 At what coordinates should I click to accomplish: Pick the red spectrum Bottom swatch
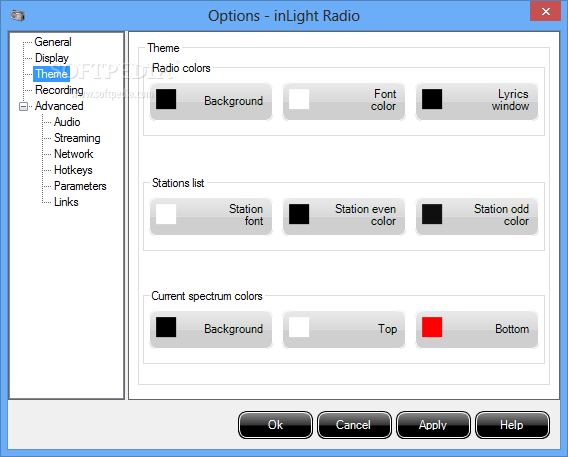(432, 327)
